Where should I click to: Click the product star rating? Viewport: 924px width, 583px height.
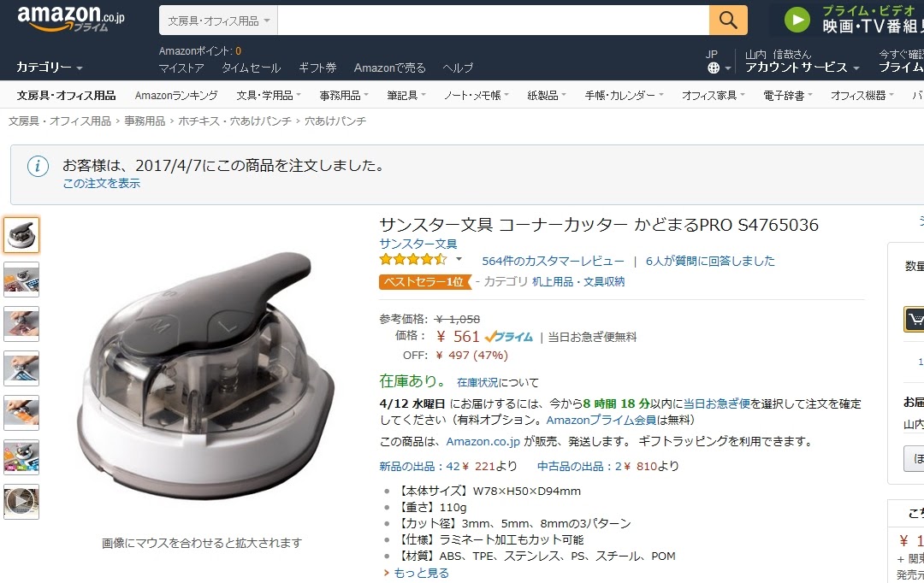click(412, 259)
